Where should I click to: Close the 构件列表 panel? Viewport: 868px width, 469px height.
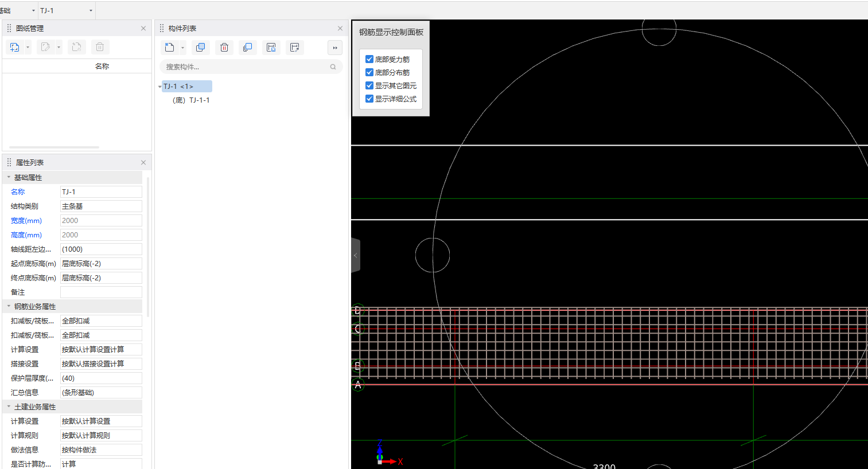tap(340, 28)
